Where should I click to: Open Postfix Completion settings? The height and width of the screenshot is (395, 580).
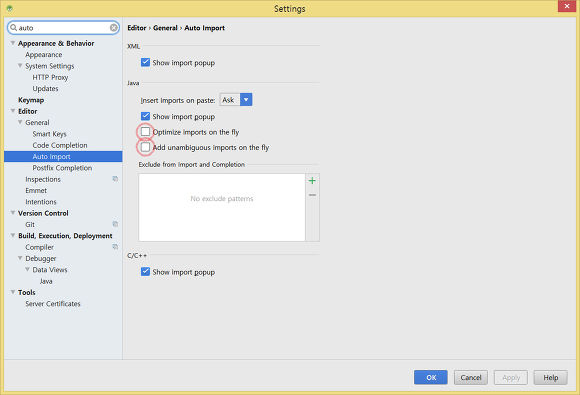point(62,168)
